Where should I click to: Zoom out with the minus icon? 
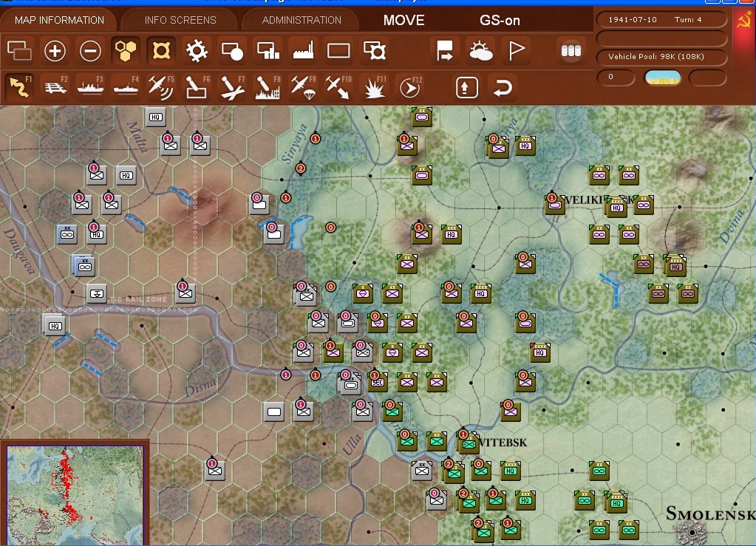pyautogui.click(x=90, y=50)
